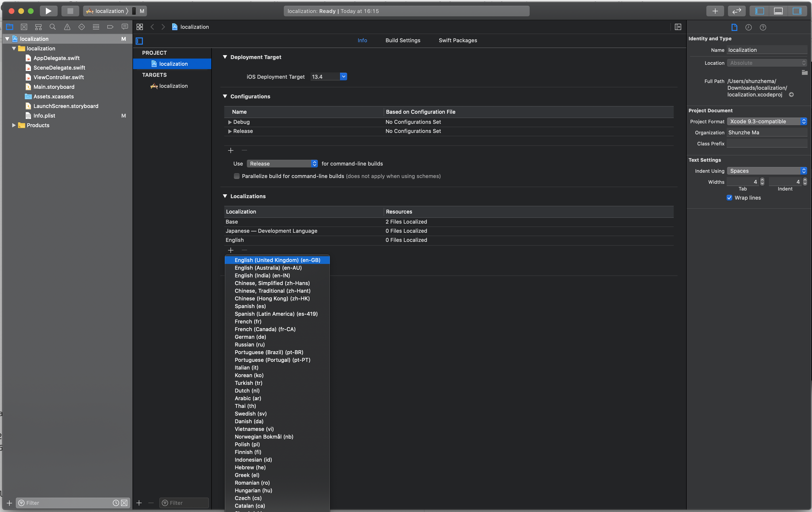Open the Project navigator folder icon
This screenshot has height=512, width=812.
(x=9, y=27)
